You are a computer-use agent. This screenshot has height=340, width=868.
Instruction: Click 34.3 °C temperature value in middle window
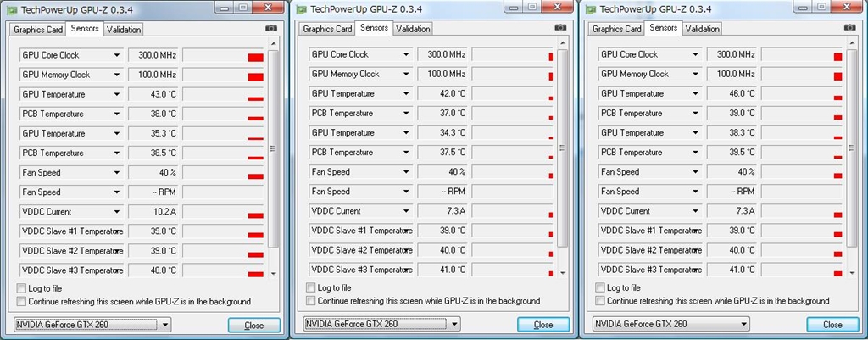coord(442,133)
